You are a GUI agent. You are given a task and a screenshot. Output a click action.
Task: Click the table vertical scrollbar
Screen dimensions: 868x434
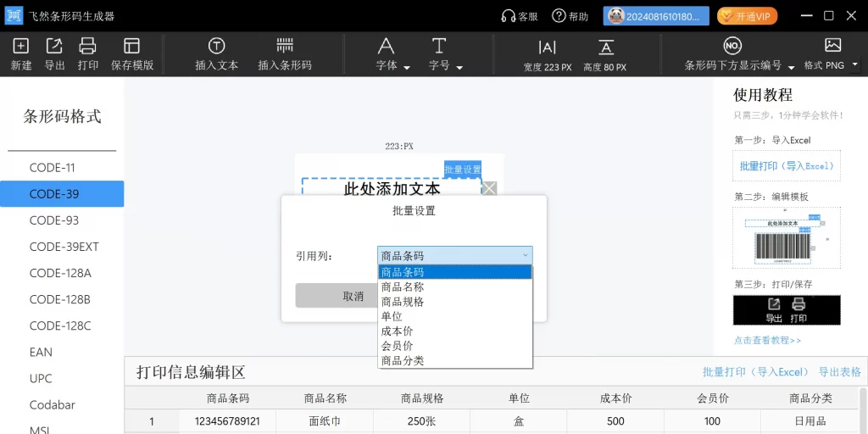(863, 411)
